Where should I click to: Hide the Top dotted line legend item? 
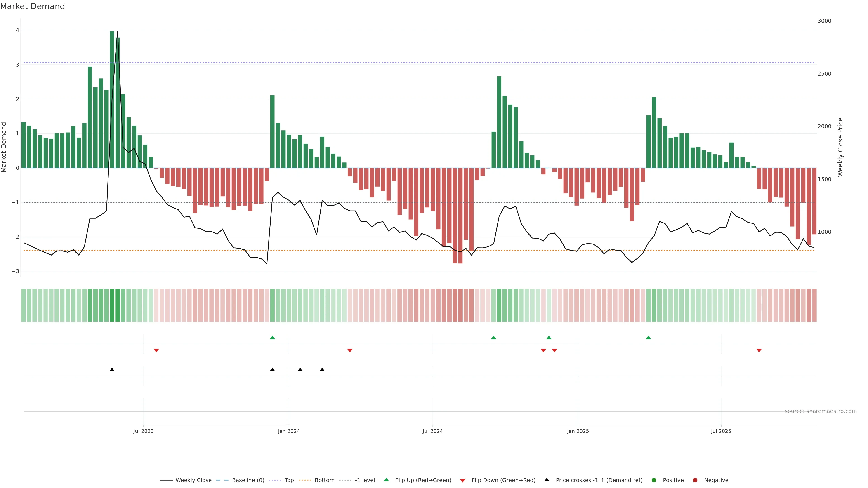289,480
